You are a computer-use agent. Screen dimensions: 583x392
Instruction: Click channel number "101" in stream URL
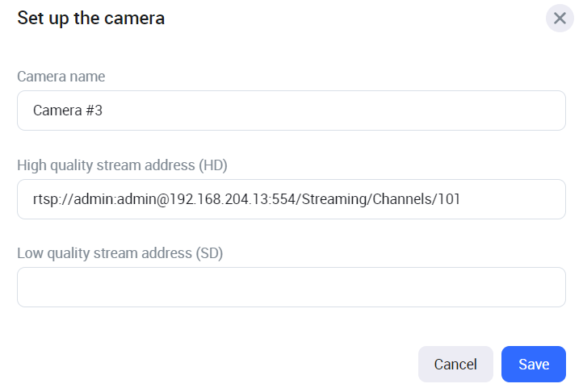click(448, 199)
